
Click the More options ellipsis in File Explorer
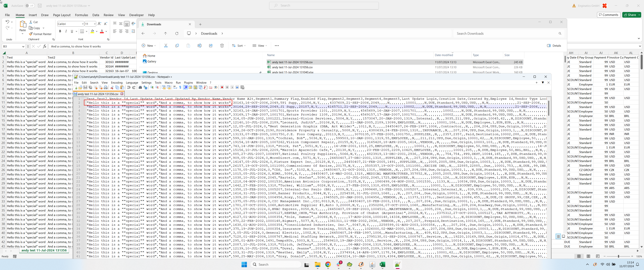coord(277,46)
